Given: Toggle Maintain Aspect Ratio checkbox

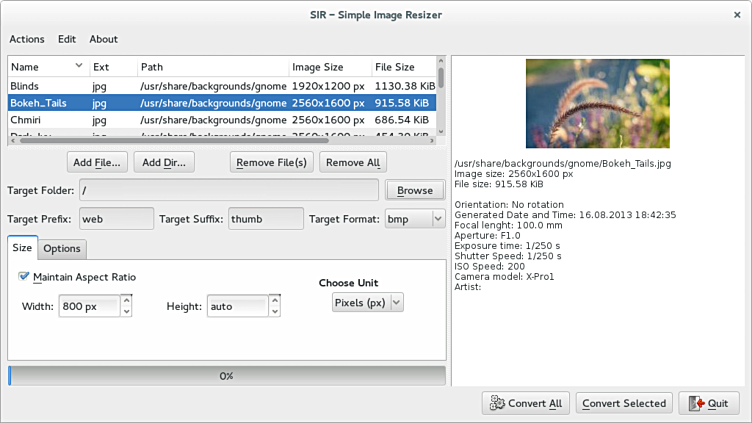Looking at the screenshot, I should click(x=24, y=277).
